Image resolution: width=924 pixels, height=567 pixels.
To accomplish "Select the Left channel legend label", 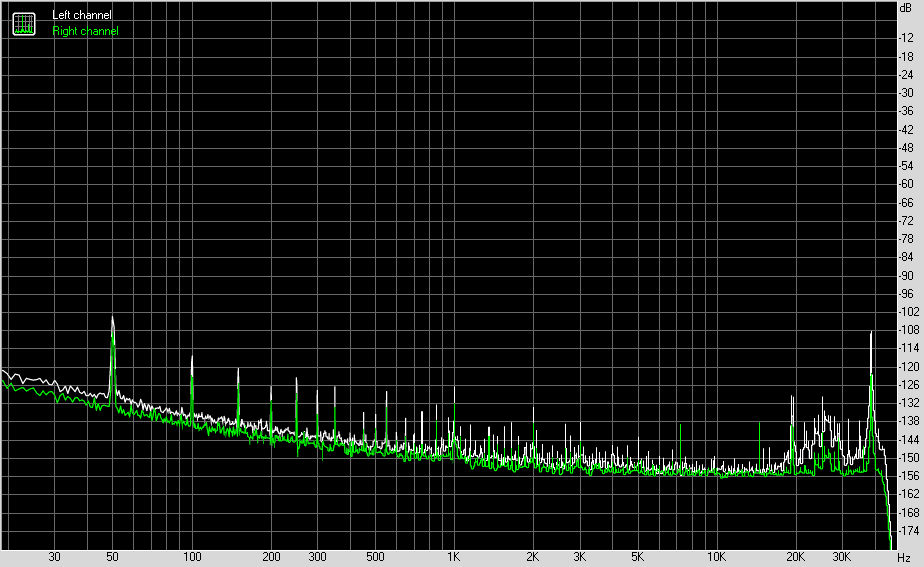I will [81, 15].
